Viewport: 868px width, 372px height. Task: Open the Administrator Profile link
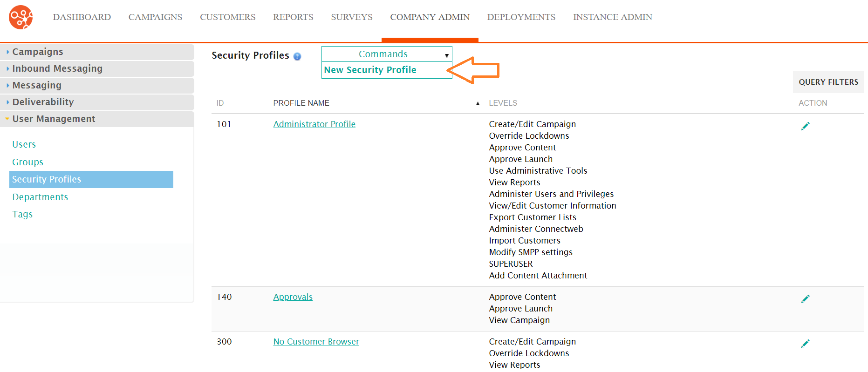click(x=314, y=124)
